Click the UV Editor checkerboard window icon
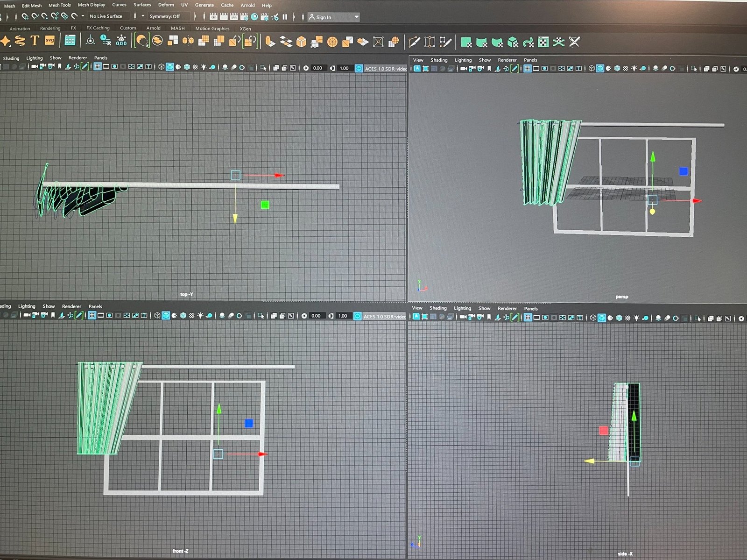Image resolution: width=747 pixels, height=560 pixels. click(543, 43)
